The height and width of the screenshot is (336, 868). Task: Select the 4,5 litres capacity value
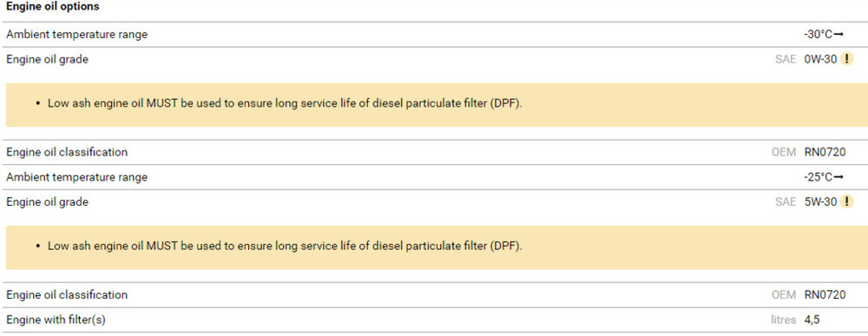[813, 320]
